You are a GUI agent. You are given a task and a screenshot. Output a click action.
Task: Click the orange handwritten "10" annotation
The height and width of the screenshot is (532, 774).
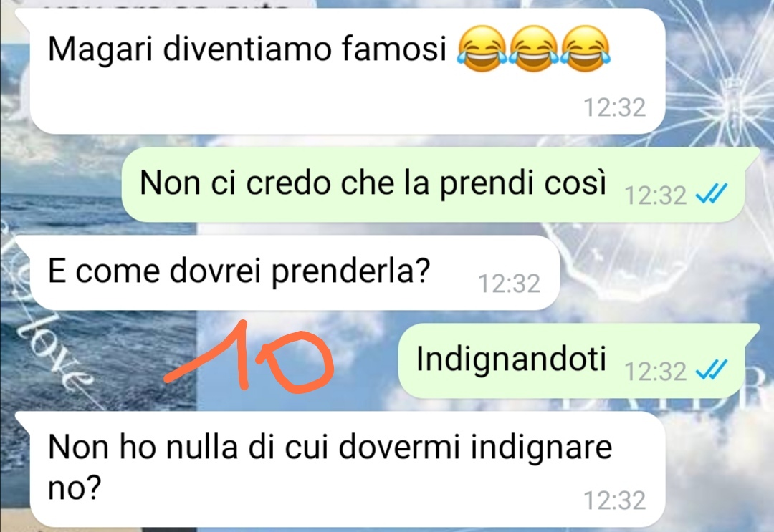coord(249,356)
